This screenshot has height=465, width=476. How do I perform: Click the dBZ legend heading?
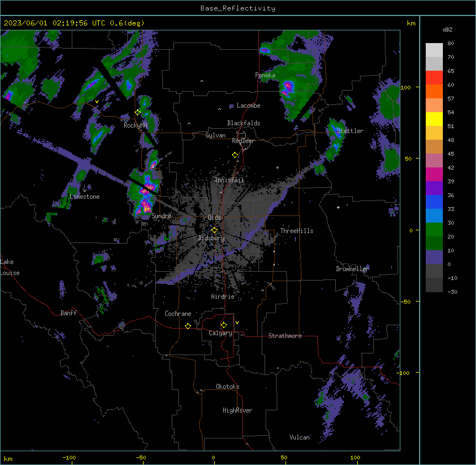point(447,29)
